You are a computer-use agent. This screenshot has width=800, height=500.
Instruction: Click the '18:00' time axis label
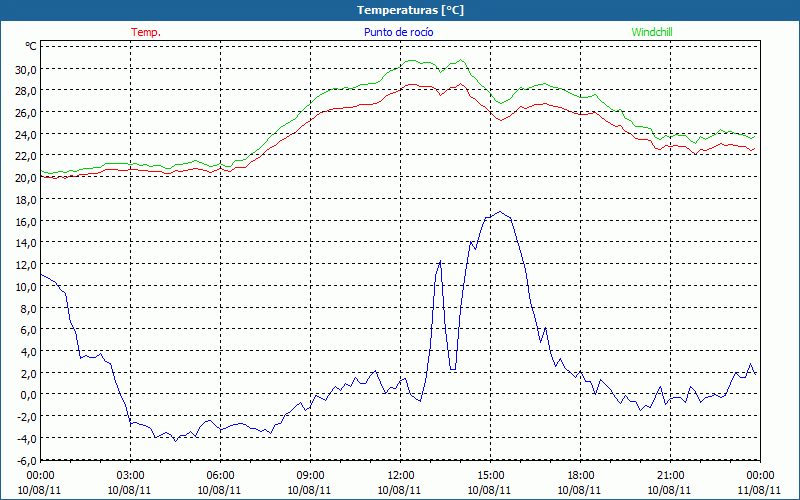[x=581, y=476]
